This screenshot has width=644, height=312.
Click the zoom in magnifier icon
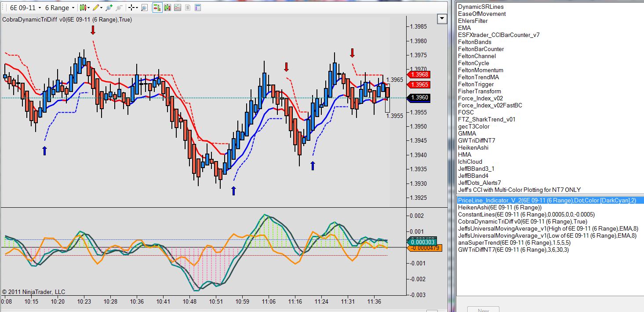point(109,7)
